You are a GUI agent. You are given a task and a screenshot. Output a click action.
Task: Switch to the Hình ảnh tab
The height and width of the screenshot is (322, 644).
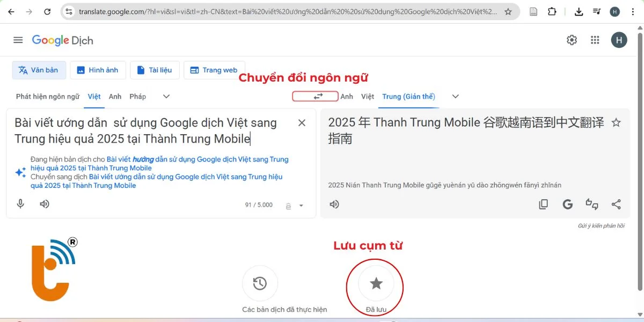click(98, 70)
